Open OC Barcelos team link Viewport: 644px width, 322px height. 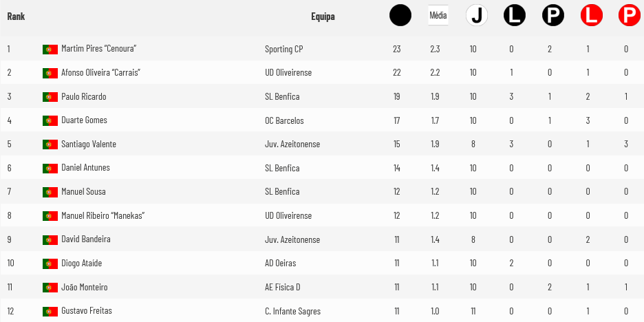tap(284, 121)
